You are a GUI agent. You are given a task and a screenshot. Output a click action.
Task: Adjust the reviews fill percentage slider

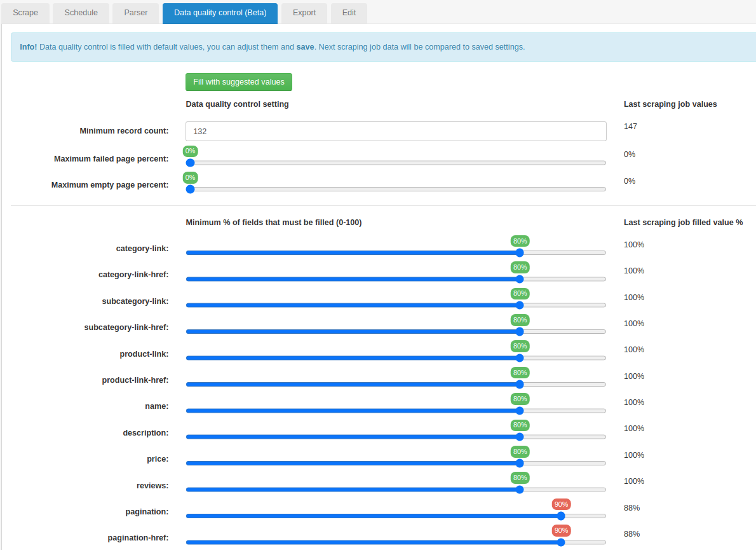point(520,490)
